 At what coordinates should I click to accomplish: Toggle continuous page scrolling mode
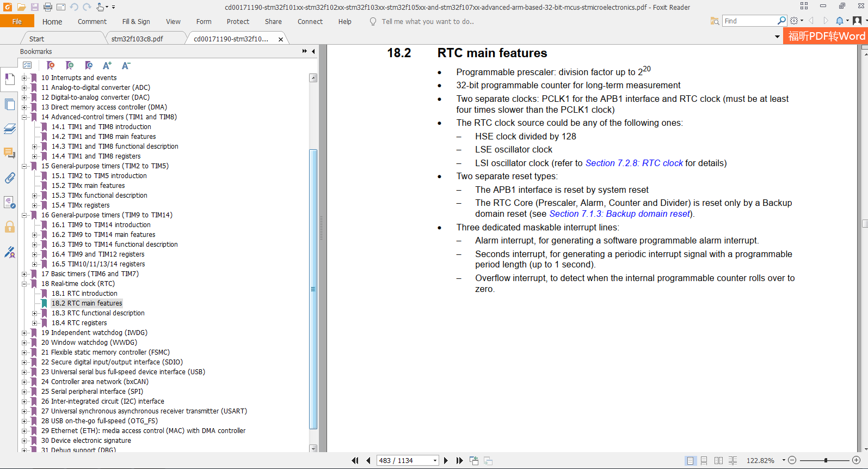click(x=704, y=461)
